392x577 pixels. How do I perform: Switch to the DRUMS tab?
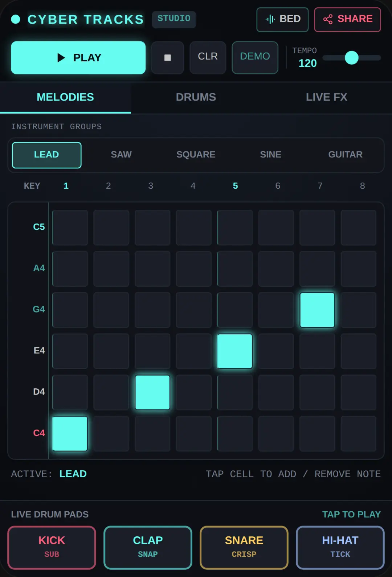coord(196,97)
